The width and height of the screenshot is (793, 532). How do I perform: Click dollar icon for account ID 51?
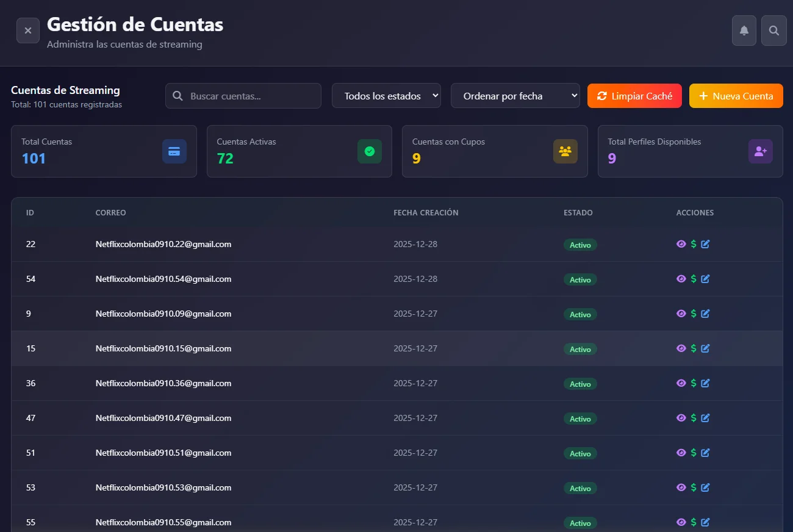click(x=694, y=453)
